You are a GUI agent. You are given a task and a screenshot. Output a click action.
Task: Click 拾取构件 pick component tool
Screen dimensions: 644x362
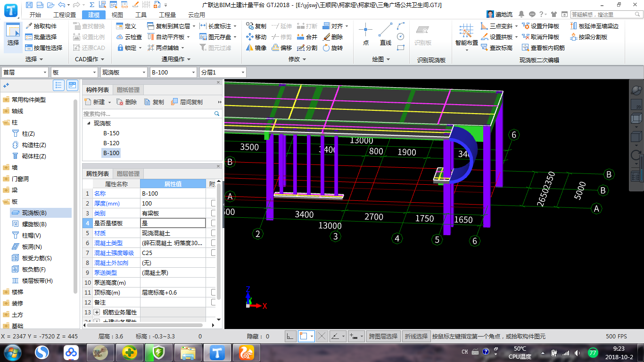[41, 26]
